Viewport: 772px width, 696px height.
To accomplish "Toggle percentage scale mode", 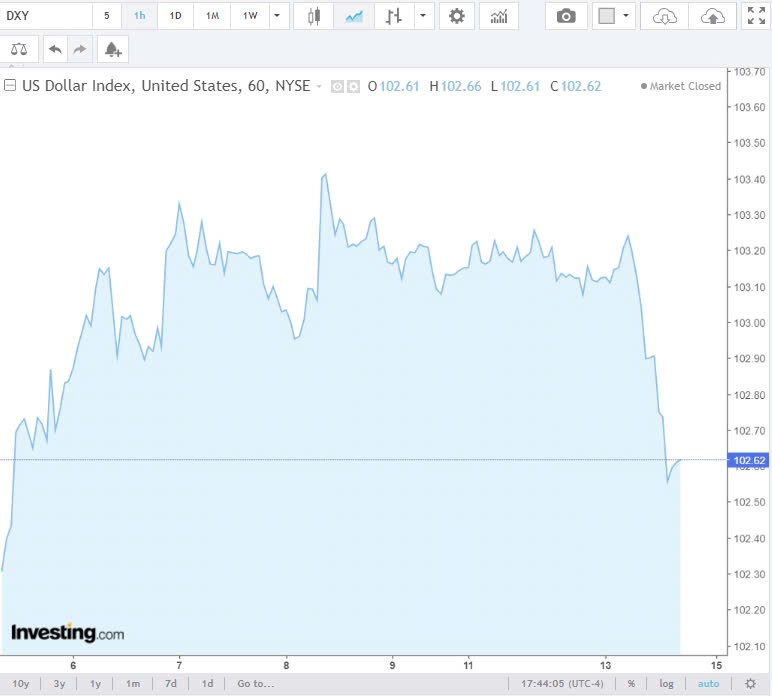I will coord(631,684).
